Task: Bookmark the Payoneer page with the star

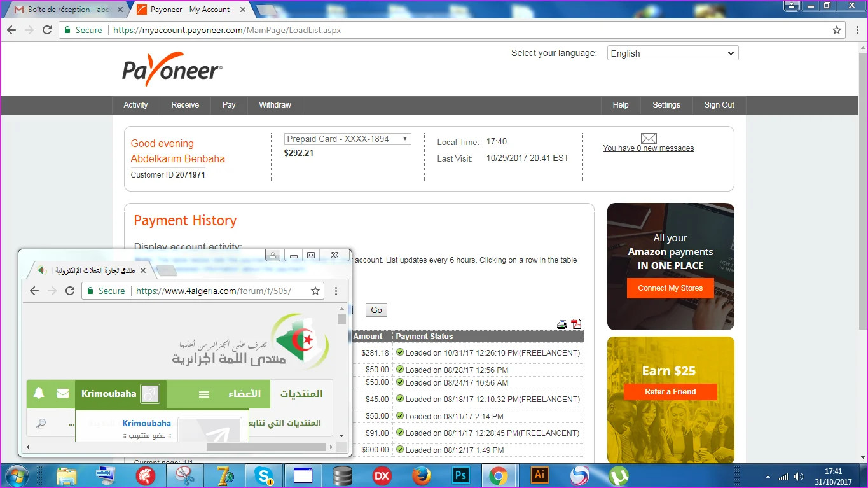Action: (837, 30)
